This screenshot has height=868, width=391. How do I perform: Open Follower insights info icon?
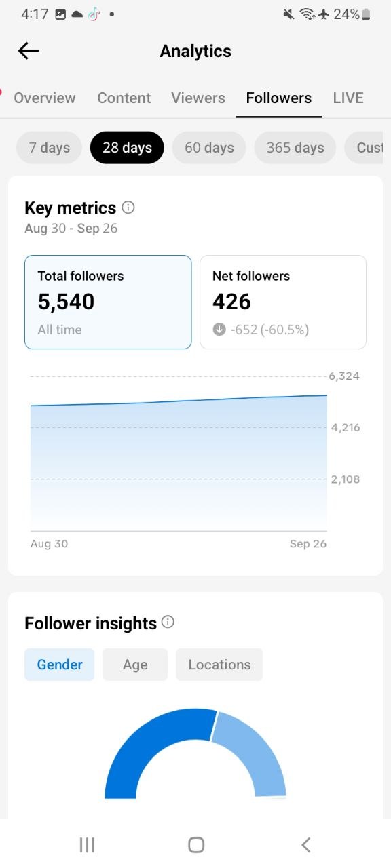point(168,622)
